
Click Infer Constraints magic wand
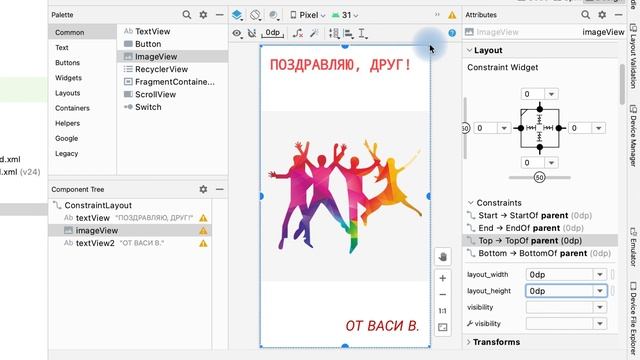coord(314,33)
